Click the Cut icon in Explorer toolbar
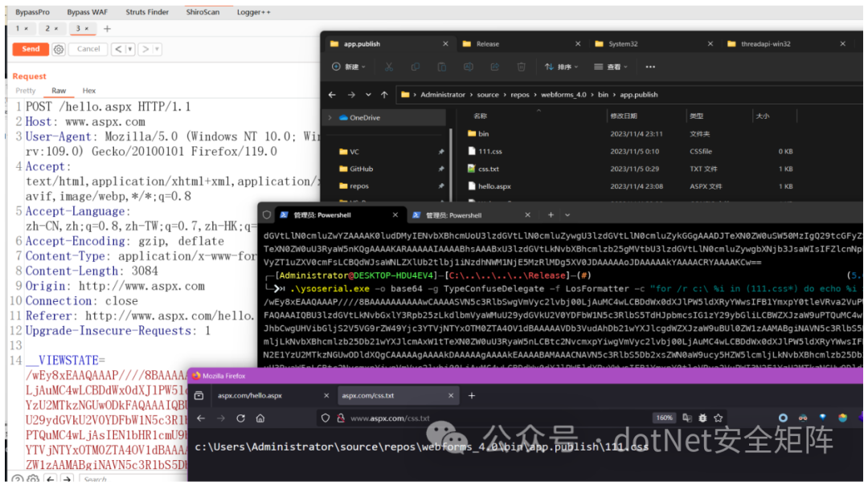868x485 pixels. [x=389, y=67]
